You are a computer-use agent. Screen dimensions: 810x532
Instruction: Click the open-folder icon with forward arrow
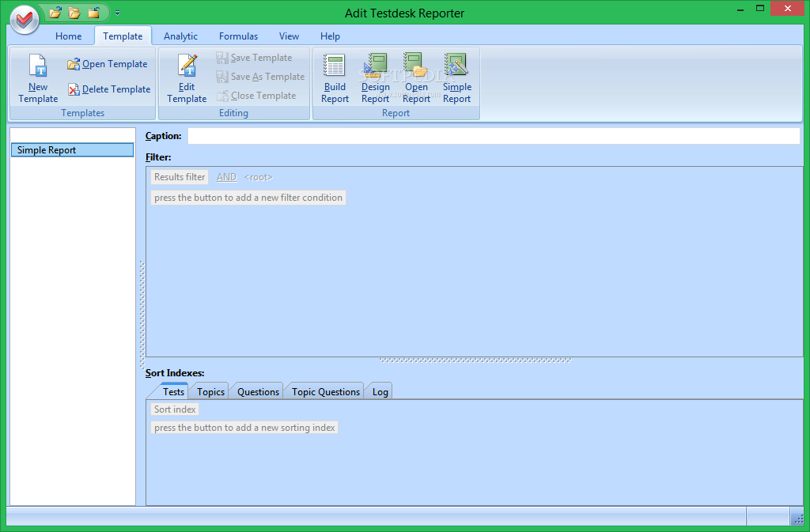(x=55, y=13)
